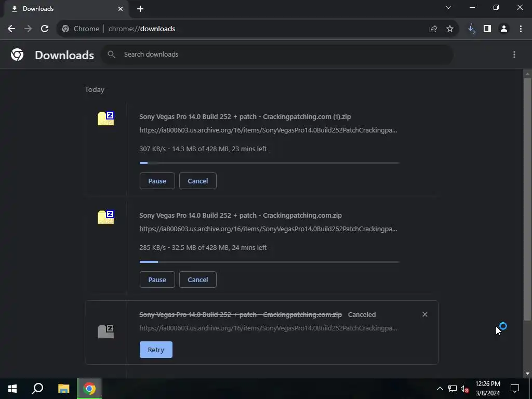Click the forward navigation arrow

(28, 29)
